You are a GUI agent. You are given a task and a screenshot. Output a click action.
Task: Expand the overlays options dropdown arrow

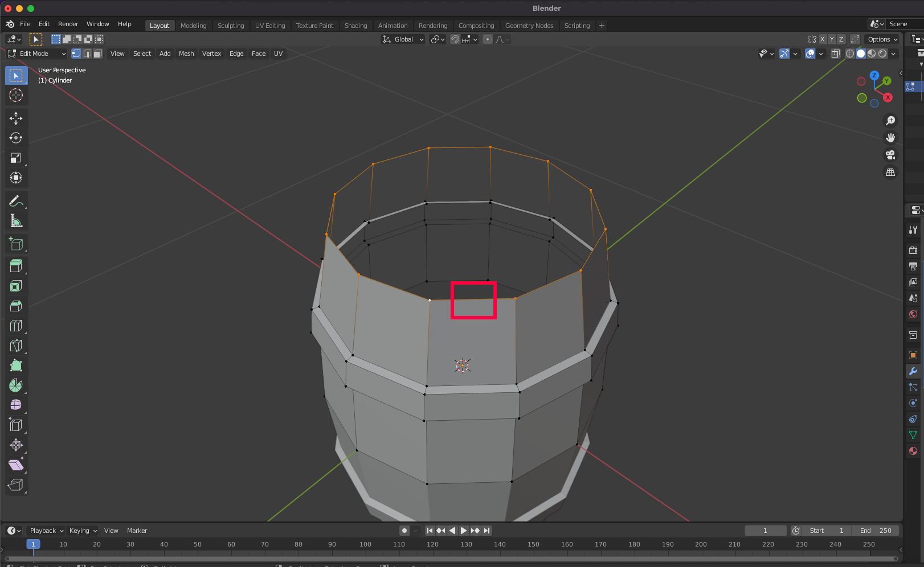(821, 54)
